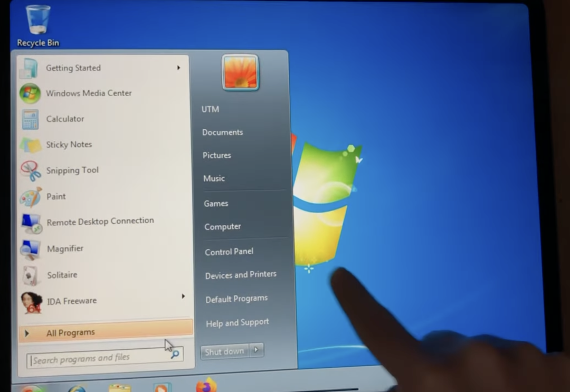Select the IDA Freeware label

(72, 301)
